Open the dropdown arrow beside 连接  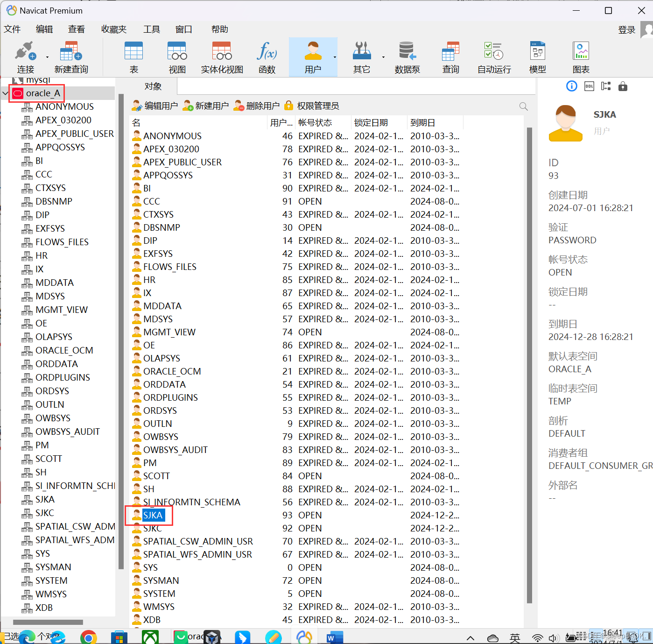pos(46,57)
